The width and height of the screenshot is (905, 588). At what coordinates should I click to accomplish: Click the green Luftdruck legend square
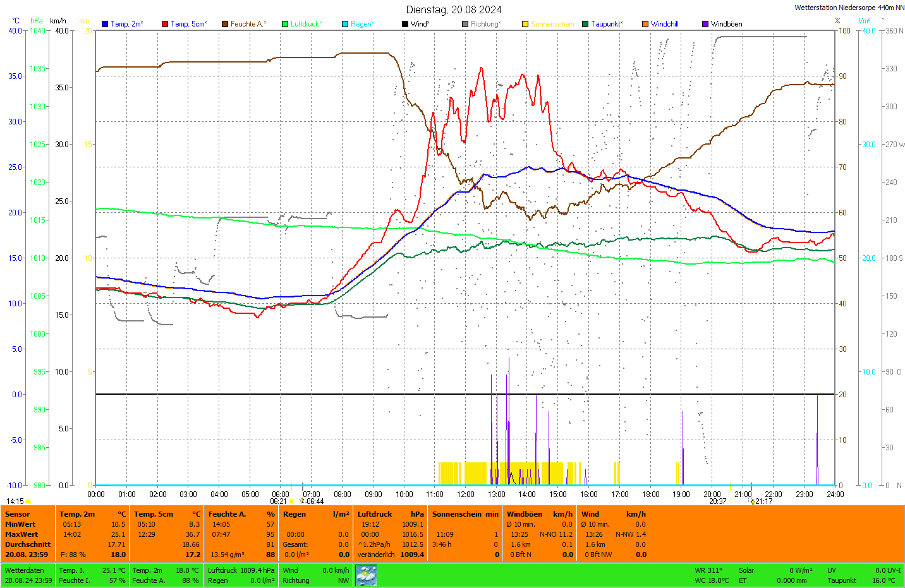[x=285, y=24]
